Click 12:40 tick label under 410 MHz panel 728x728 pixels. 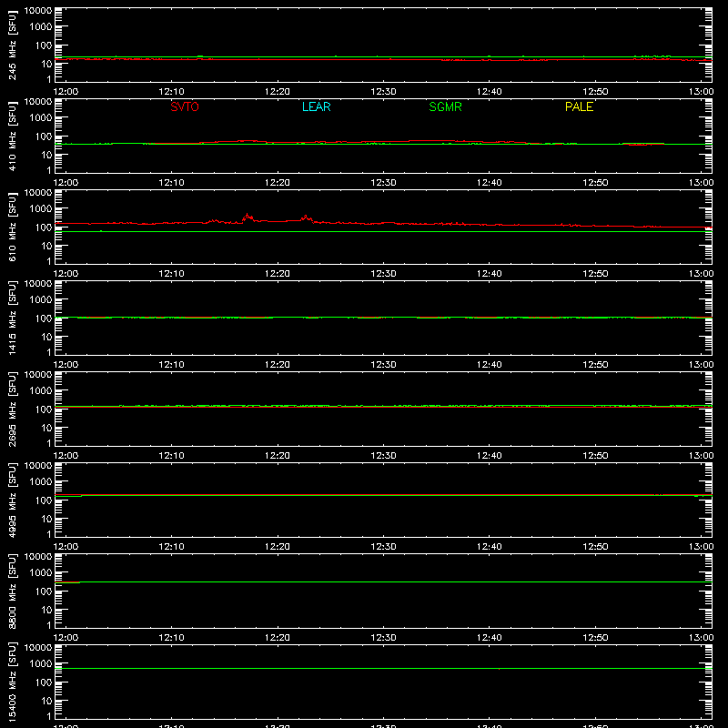pos(490,183)
